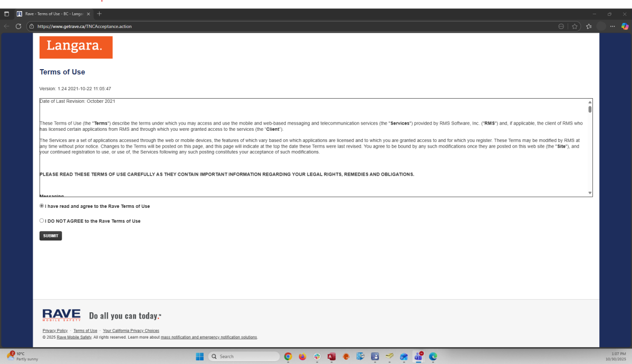Open a new browser tab
The width and height of the screenshot is (632, 364).
[99, 14]
